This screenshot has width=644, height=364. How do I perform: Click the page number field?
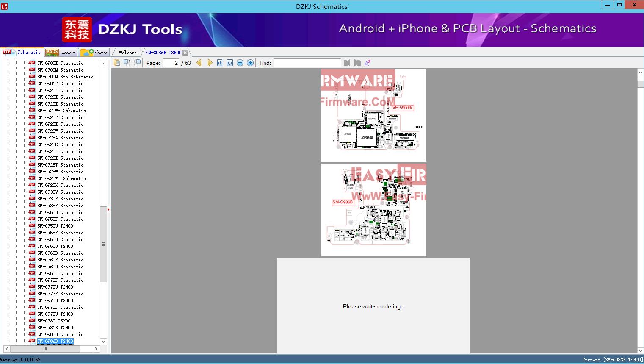click(171, 63)
